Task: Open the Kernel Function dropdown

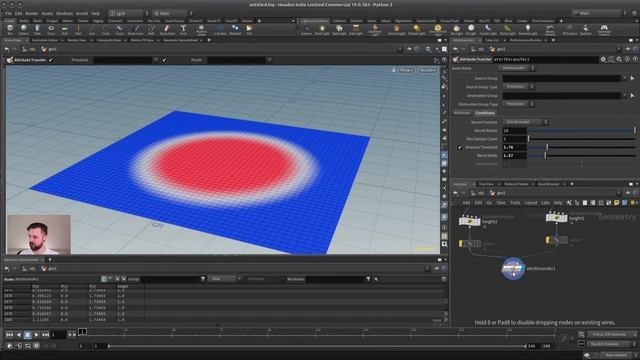Action: click(525, 122)
